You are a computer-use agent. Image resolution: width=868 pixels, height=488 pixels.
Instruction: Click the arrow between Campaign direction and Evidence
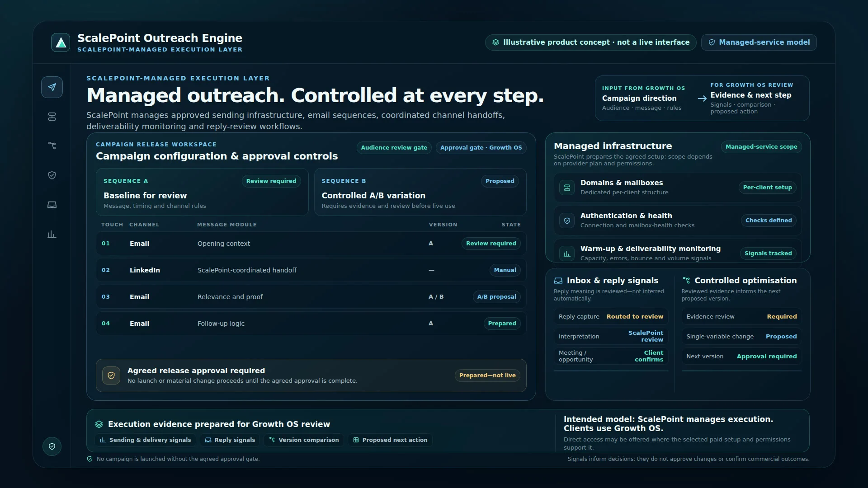click(702, 99)
